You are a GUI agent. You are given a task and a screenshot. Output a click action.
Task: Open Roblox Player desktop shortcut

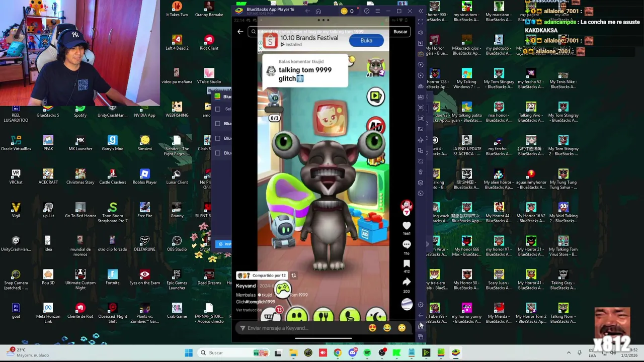pos(145,177)
